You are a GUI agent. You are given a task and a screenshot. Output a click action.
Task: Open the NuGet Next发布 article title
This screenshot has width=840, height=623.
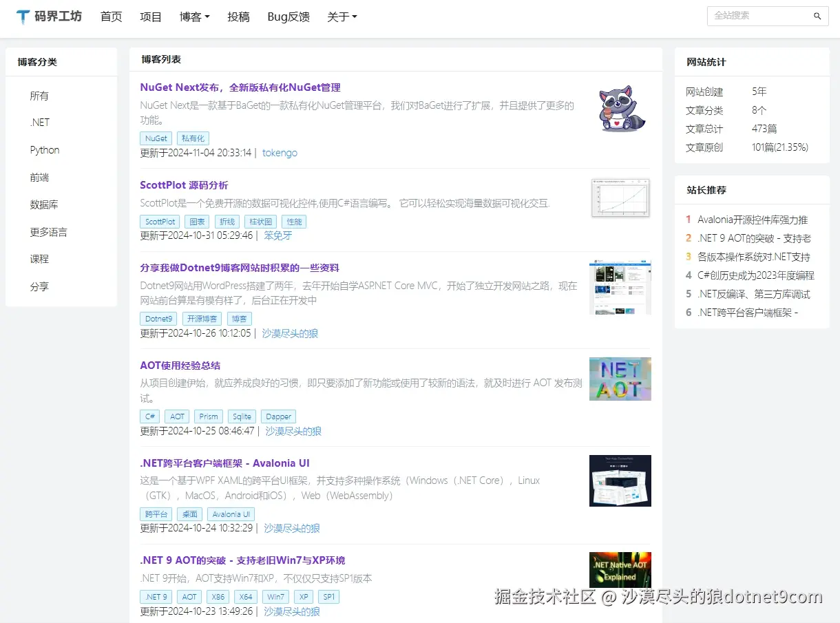[240, 87]
